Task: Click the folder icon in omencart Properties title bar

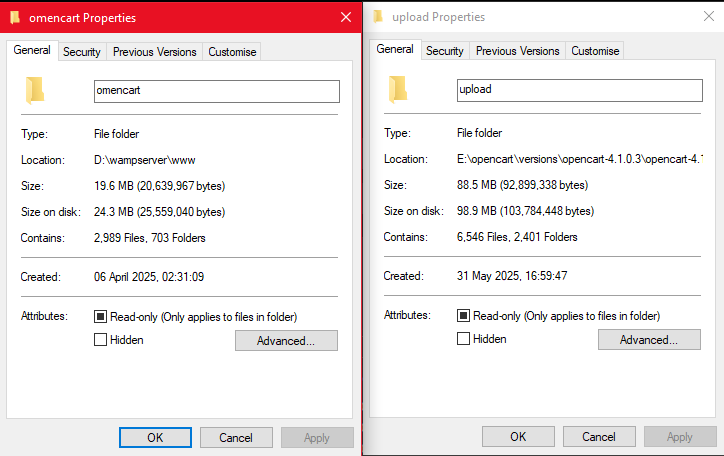Action: 15,18
